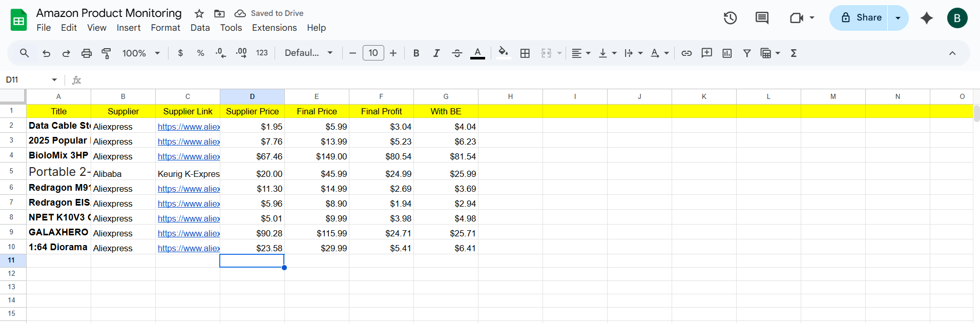The width and height of the screenshot is (980, 323).
Task: Toggle bold formatting
Action: point(416,53)
